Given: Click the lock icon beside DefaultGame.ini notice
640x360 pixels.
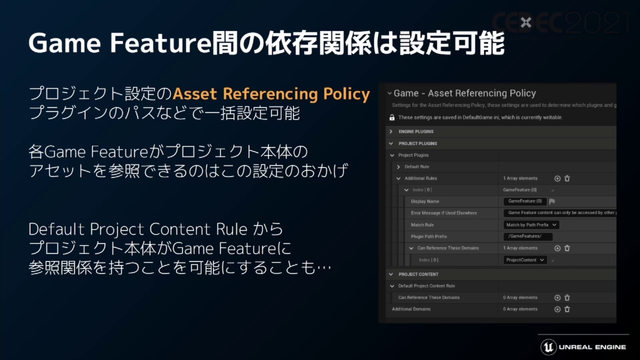Looking at the screenshot, I should 392,118.
